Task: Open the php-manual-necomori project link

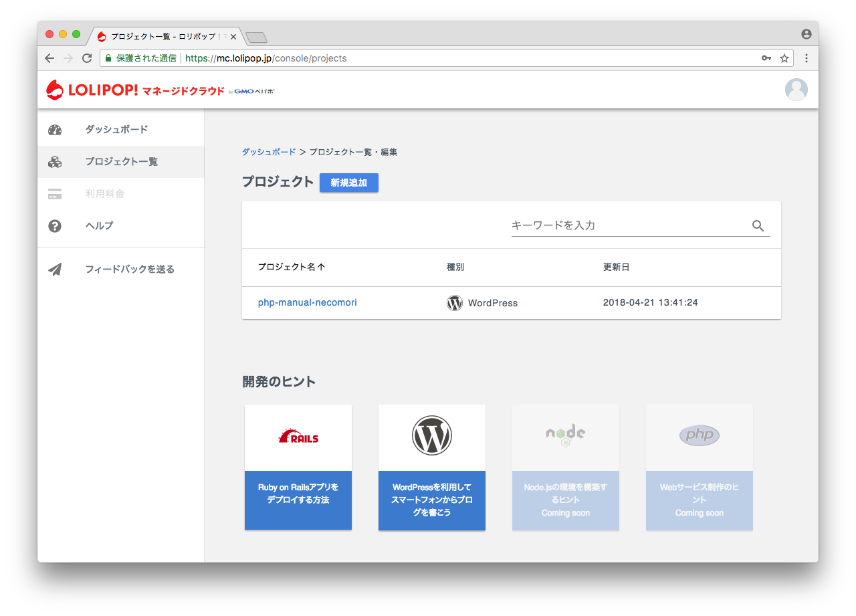Action: [308, 303]
